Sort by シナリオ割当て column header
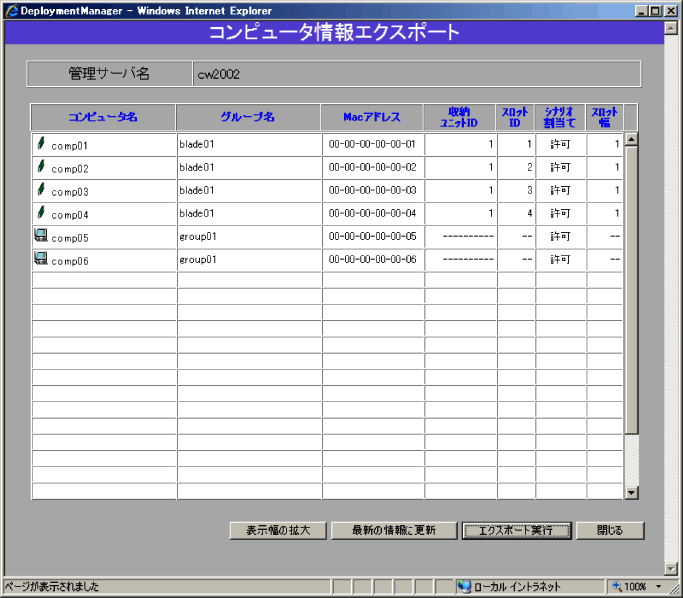This screenshot has width=683, height=598. click(x=560, y=117)
